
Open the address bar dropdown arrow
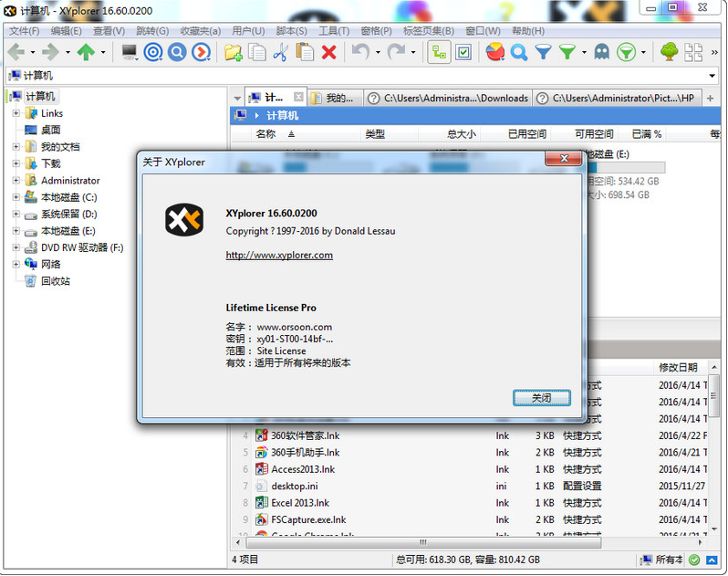[x=712, y=76]
